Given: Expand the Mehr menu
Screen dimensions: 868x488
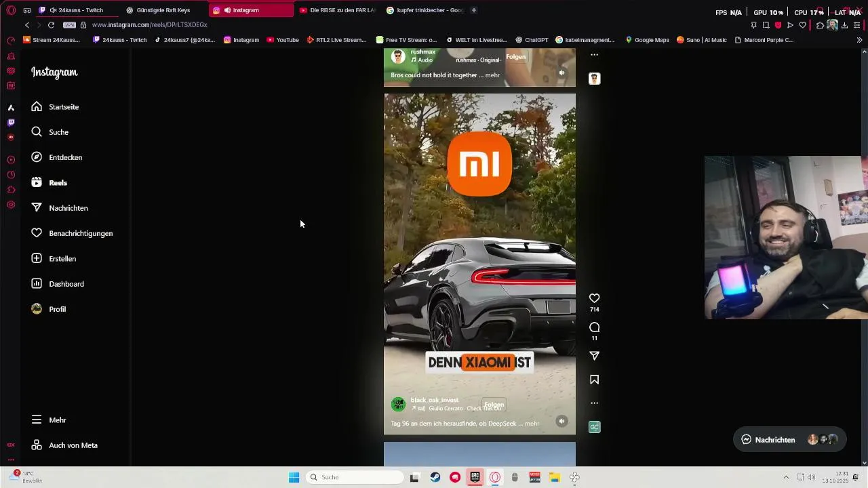Looking at the screenshot, I should [49, 420].
